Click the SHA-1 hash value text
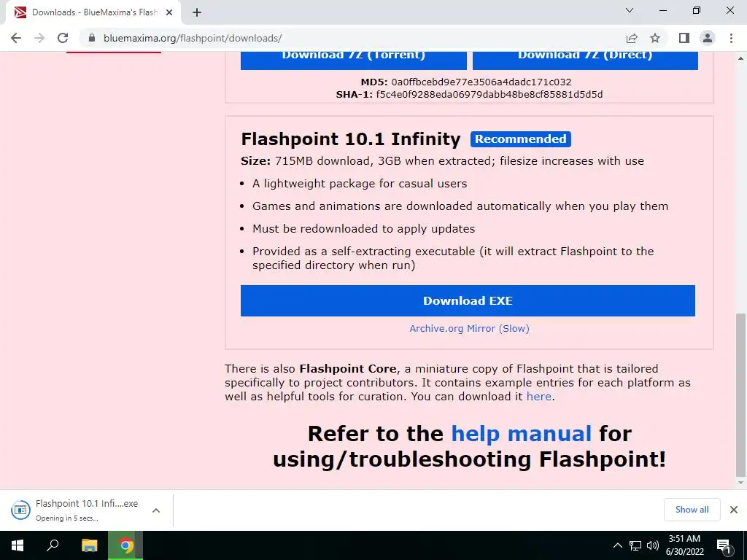Image resolution: width=747 pixels, height=560 pixels. click(x=489, y=94)
